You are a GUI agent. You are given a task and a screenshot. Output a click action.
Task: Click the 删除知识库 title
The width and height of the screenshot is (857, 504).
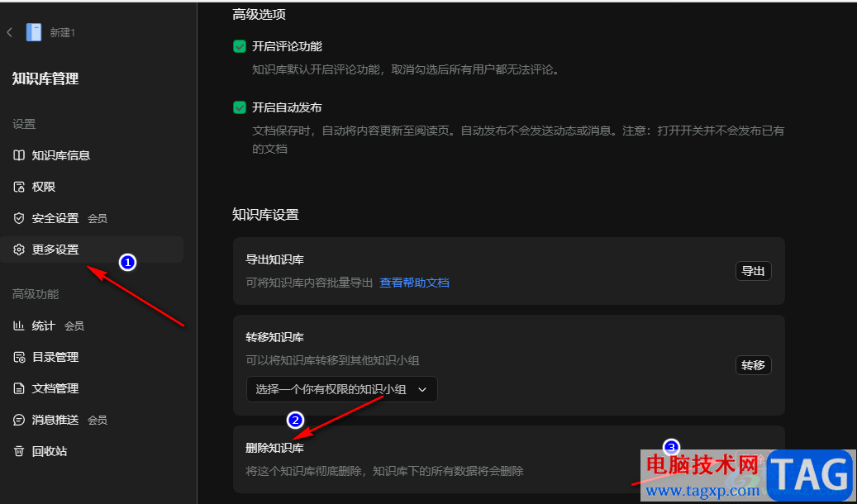click(275, 449)
